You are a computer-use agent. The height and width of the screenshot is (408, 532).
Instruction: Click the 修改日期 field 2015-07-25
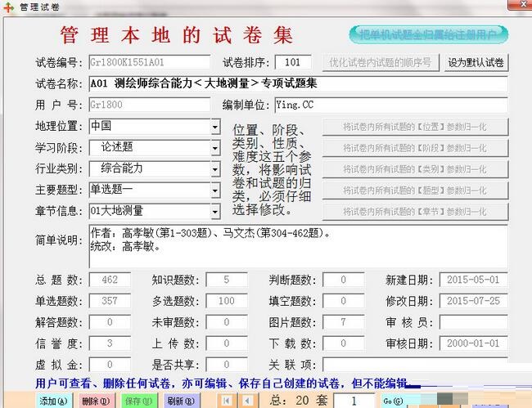474,301
